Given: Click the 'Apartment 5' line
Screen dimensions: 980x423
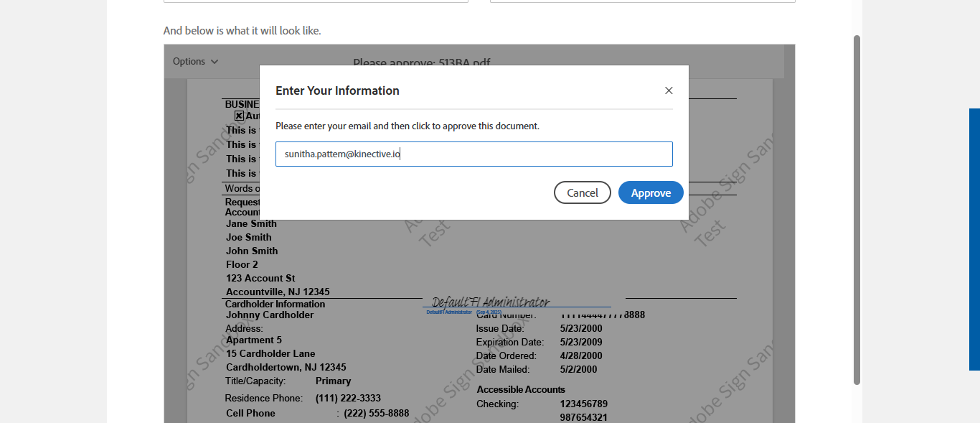Looking at the screenshot, I should [254, 340].
